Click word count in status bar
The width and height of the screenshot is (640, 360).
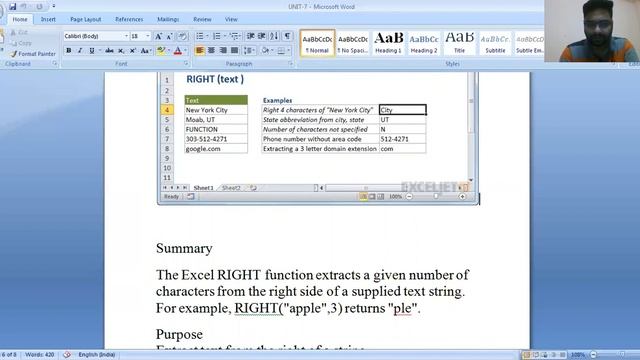[x=40, y=355]
